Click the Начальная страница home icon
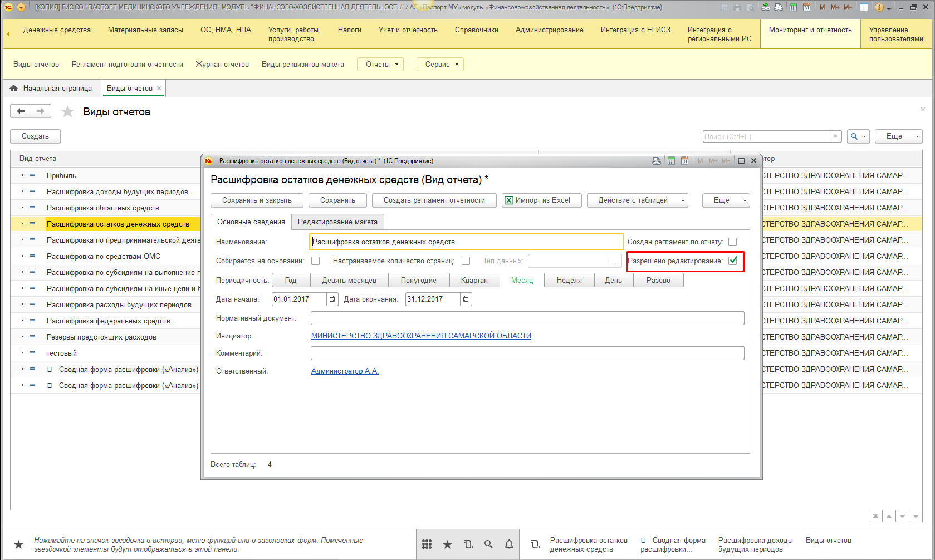The width and height of the screenshot is (935, 560). (x=14, y=89)
